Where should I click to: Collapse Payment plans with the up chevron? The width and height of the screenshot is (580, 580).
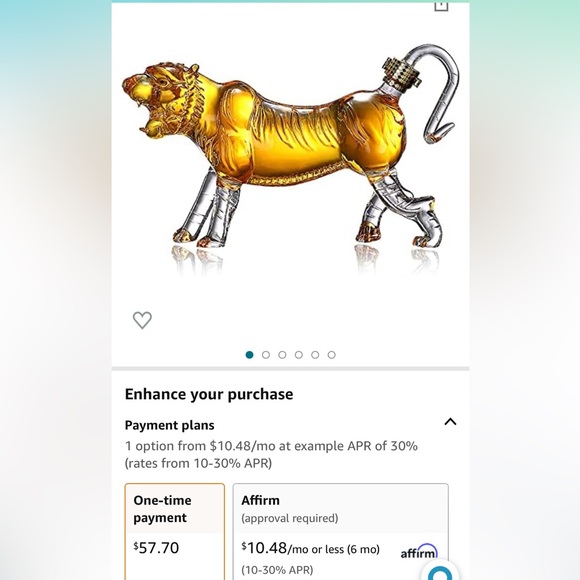[450, 422]
